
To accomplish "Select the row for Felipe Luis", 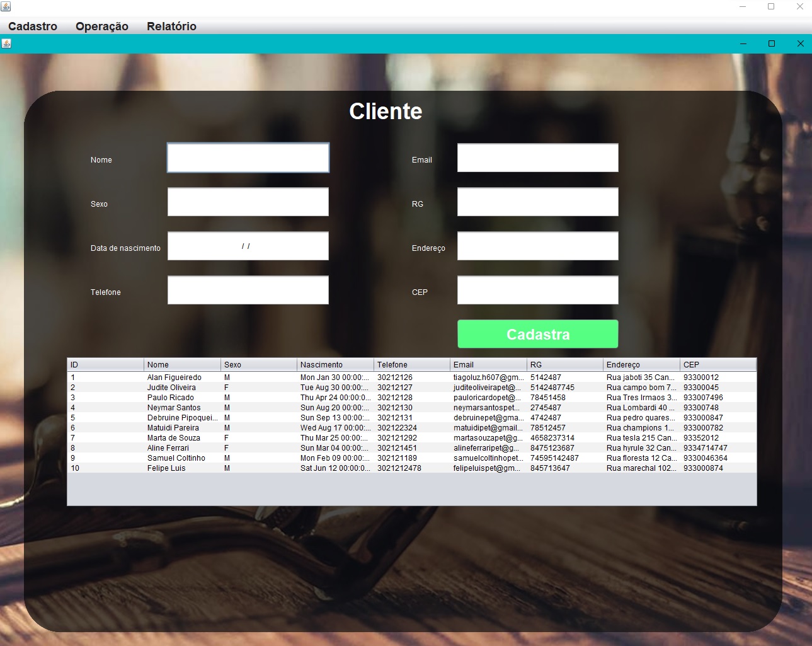I will pos(252,468).
